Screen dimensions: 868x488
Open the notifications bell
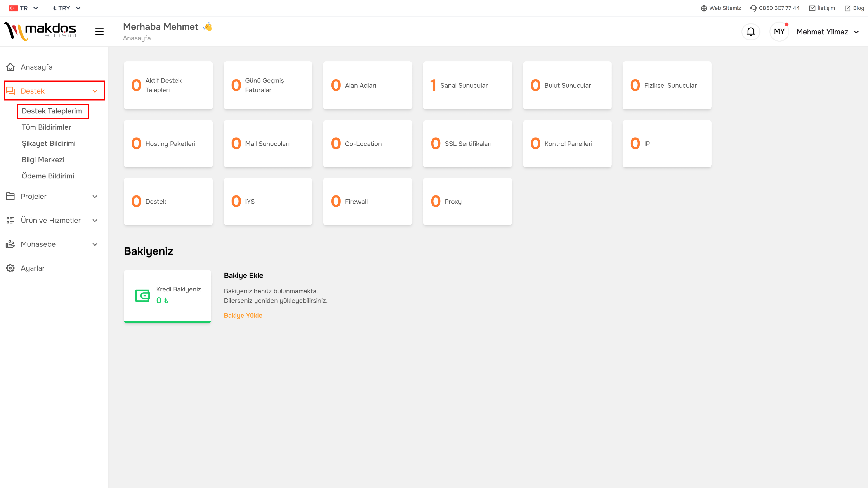751,32
